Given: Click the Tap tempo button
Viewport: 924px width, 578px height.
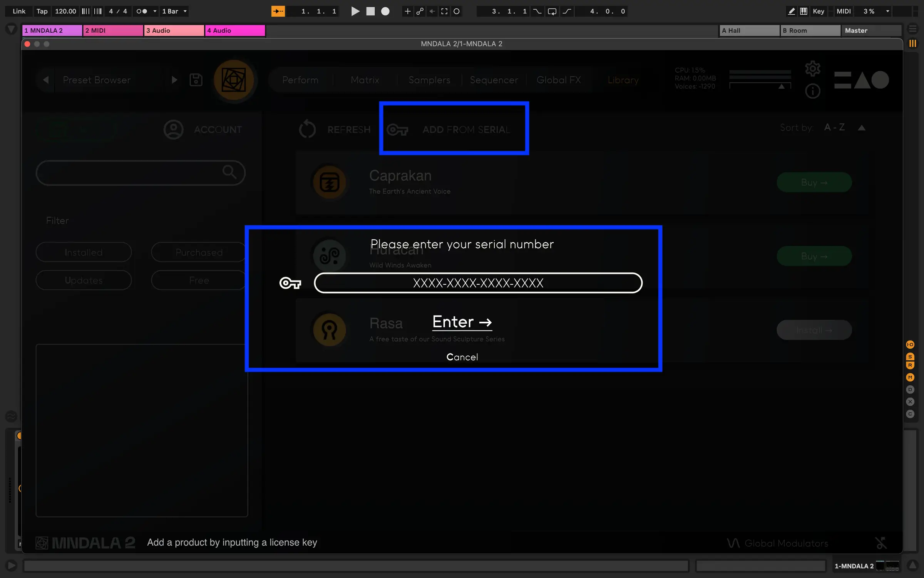Looking at the screenshot, I should tap(42, 11).
